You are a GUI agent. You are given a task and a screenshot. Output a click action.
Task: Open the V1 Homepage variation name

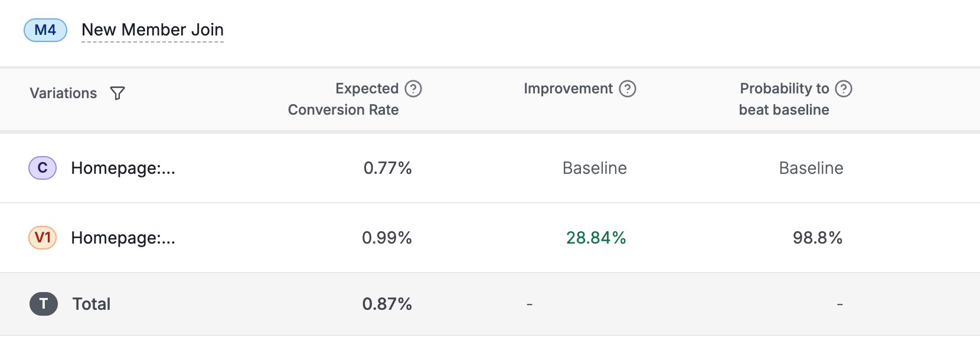tap(123, 238)
